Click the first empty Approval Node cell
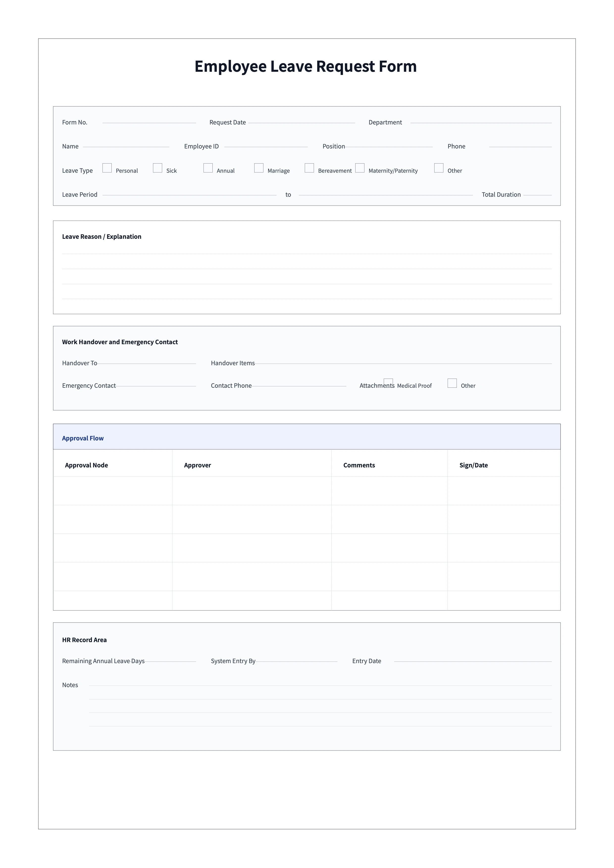 click(113, 491)
